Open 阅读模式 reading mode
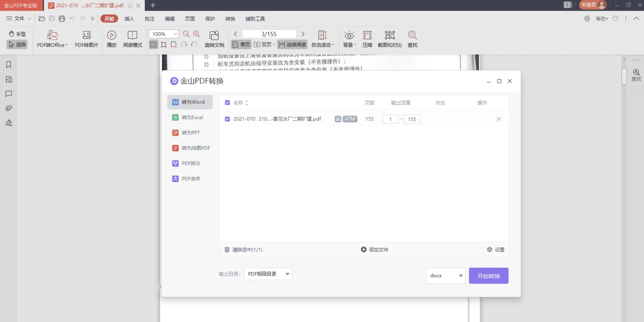 click(132, 36)
